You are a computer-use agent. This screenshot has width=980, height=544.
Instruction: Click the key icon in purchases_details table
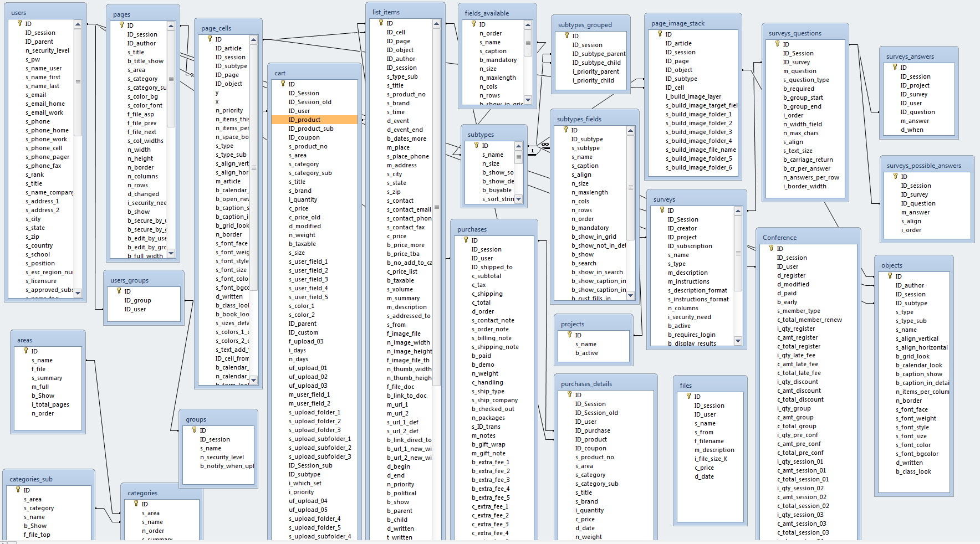[x=569, y=394]
